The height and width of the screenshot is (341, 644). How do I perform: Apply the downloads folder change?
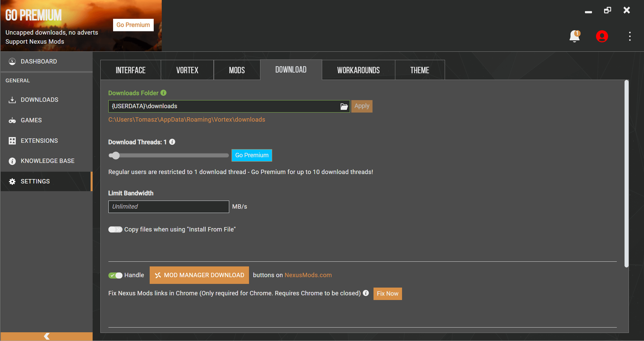[x=362, y=106]
